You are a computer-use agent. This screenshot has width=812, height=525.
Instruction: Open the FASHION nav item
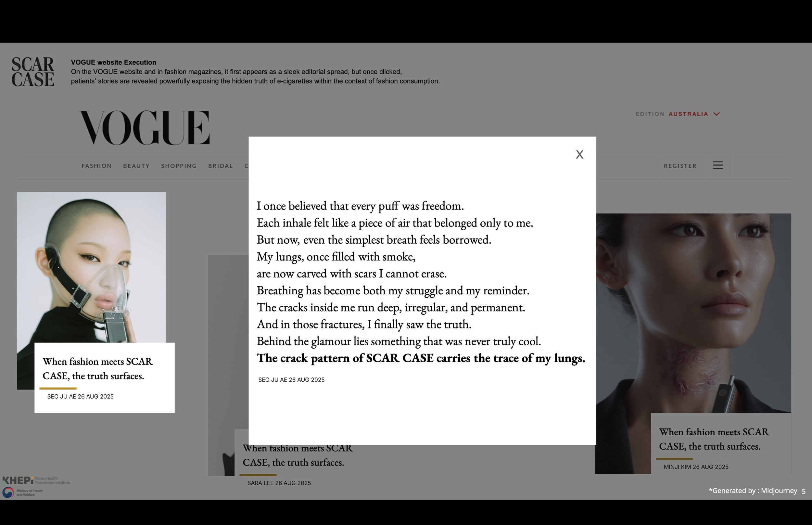96,166
